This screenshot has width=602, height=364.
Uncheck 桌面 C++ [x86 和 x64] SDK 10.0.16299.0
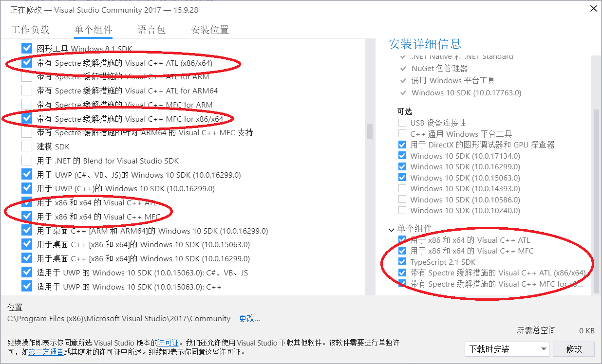(x=27, y=258)
